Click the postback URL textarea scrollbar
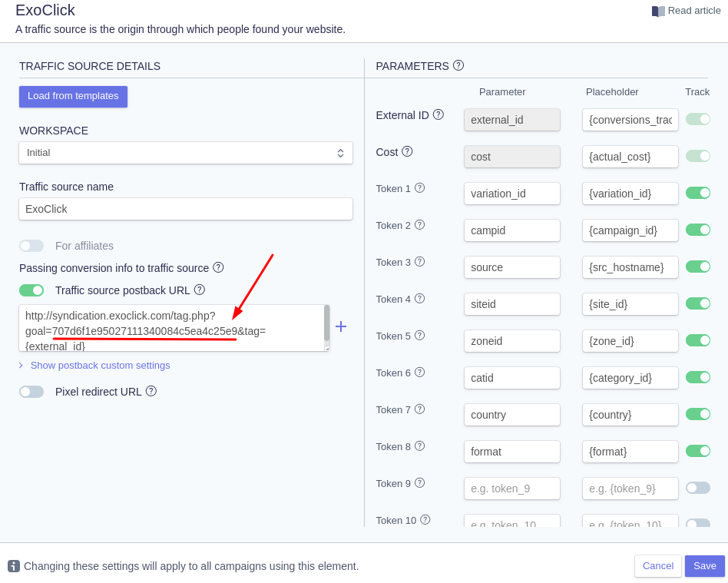 [326, 323]
